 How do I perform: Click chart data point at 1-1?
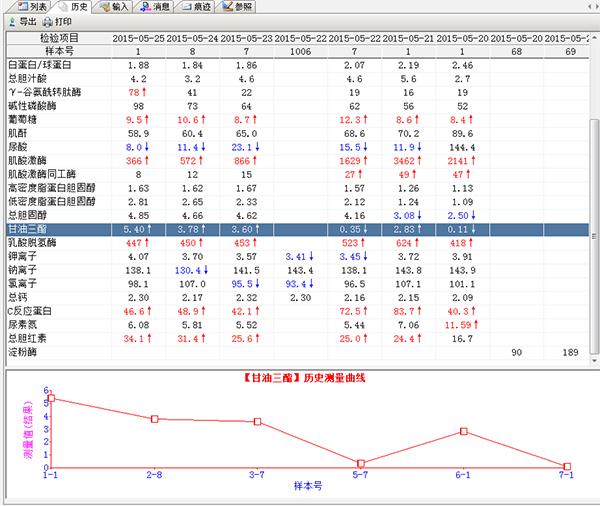[51, 398]
